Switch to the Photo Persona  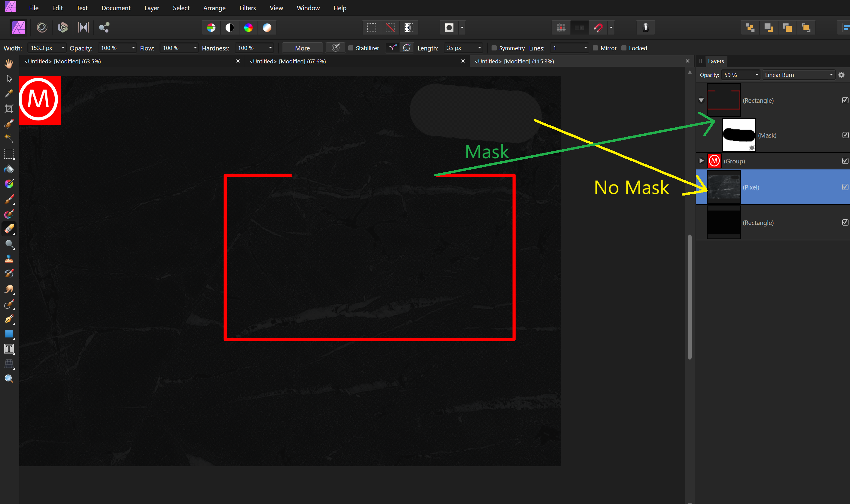tap(18, 28)
